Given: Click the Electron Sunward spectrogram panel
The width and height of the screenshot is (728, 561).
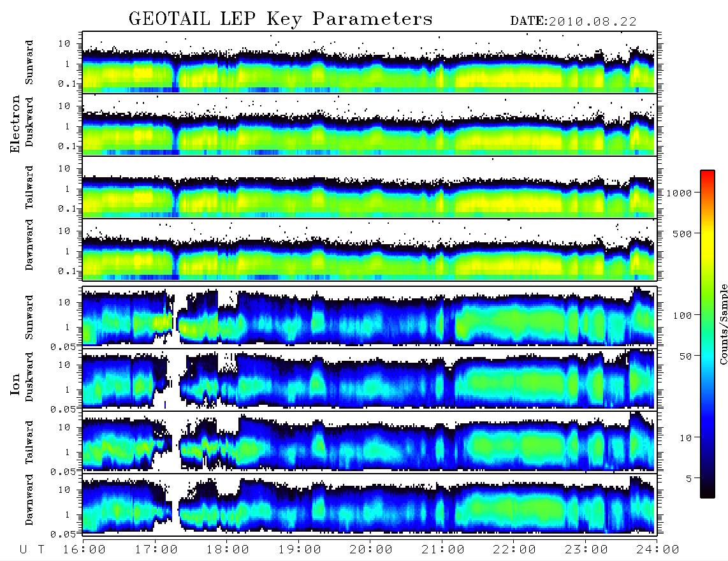Looking at the screenshot, I should [x=370, y=62].
